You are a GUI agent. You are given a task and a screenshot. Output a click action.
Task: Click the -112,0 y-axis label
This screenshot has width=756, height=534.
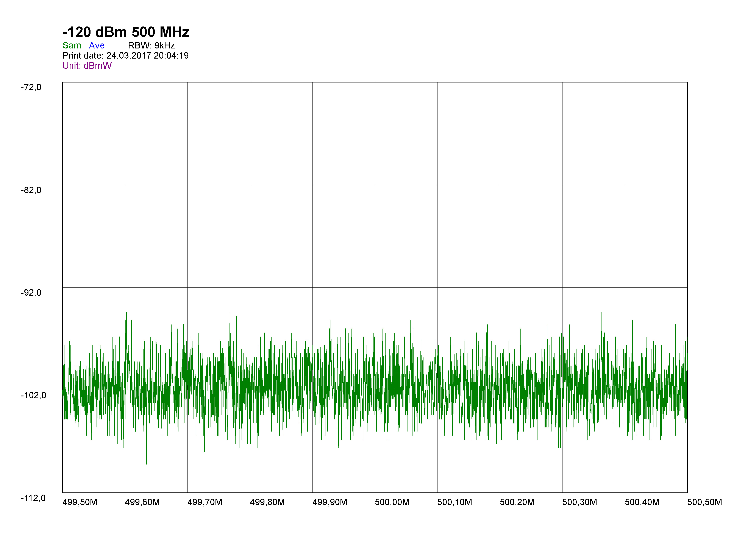click(x=33, y=498)
